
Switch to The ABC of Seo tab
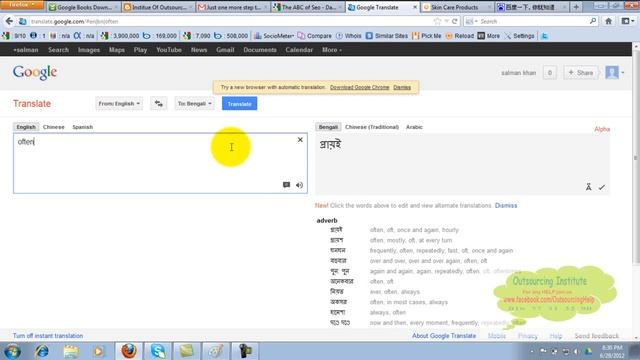[308, 7]
